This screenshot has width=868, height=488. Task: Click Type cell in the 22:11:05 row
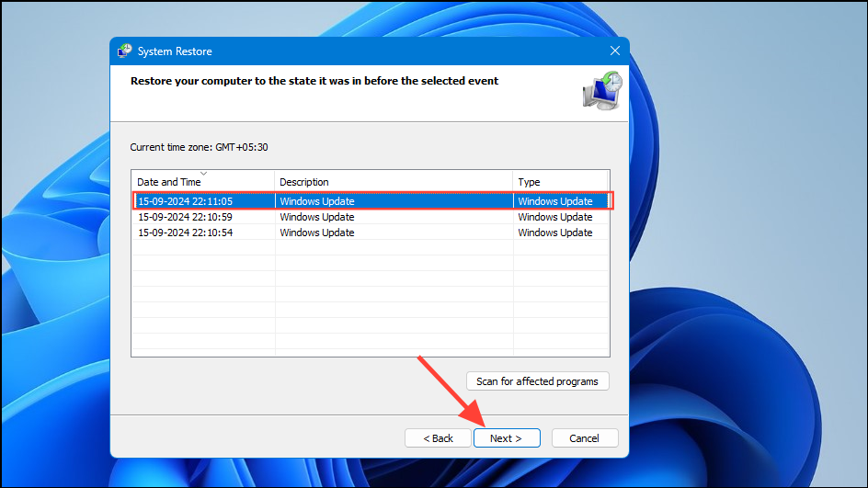(x=560, y=201)
